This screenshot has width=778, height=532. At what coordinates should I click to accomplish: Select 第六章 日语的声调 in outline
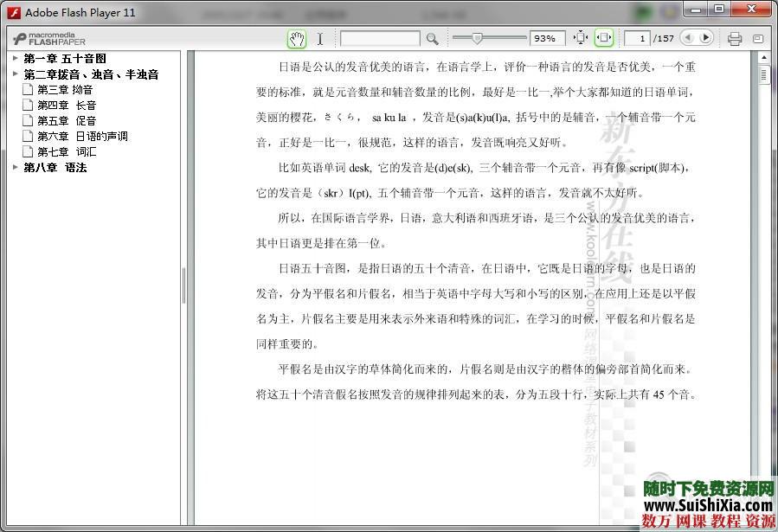[x=81, y=137]
